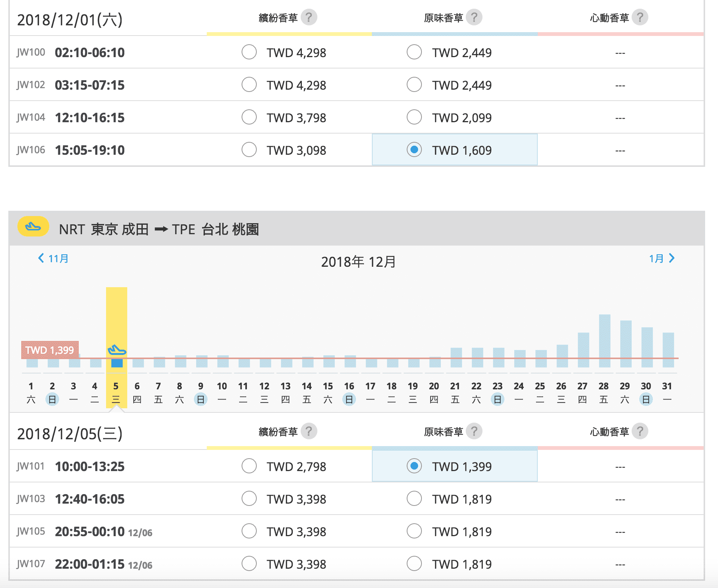Pick JW104 原味香草 fare TWD 2,099
This screenshot has height=588, width=718.
(414, 117)
